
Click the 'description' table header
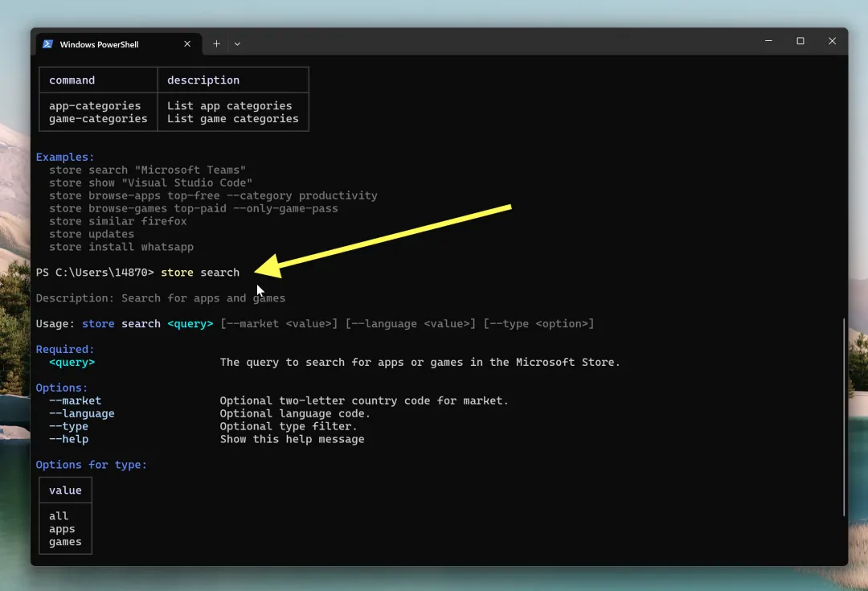(x=203, y=80)
